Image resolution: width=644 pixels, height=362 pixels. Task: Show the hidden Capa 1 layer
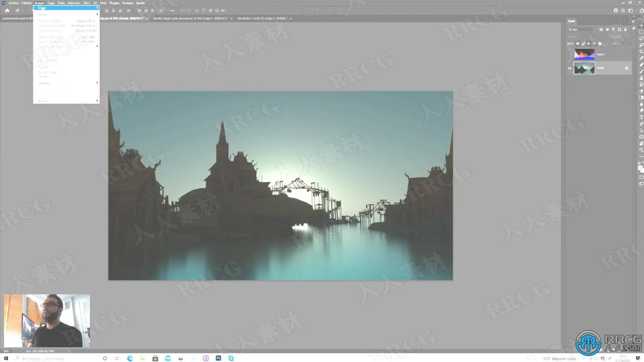tap(570, 54)
